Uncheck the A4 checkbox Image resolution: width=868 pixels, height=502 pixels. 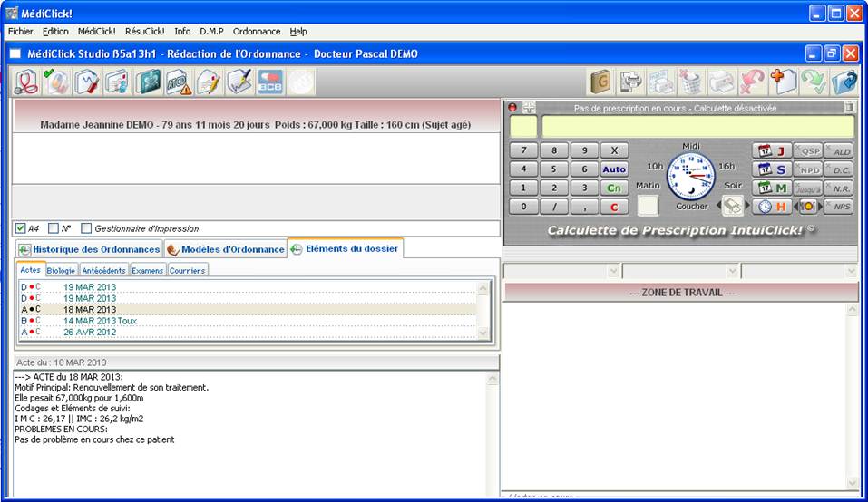[21, 228]
